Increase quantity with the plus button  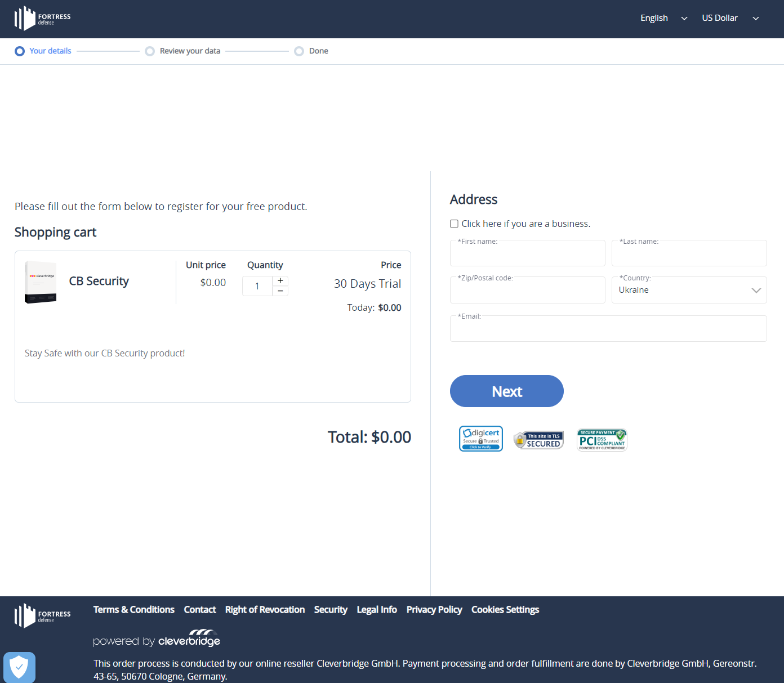(x=280, y=280)
